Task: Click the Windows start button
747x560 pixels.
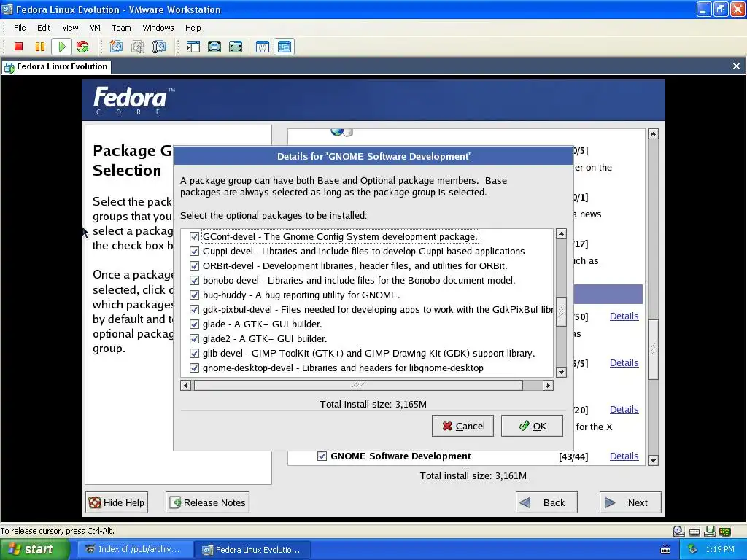Action: click(35, 550)
